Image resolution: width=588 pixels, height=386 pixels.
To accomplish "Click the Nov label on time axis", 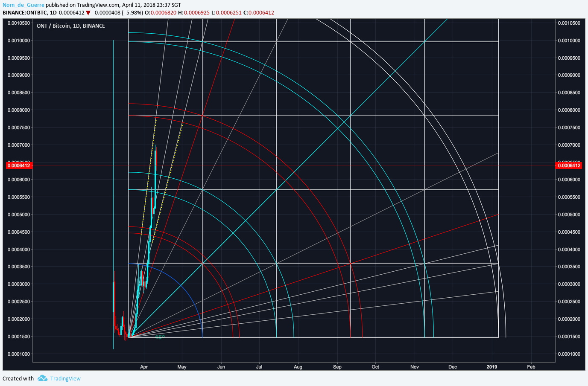I will tap(415, 367).
